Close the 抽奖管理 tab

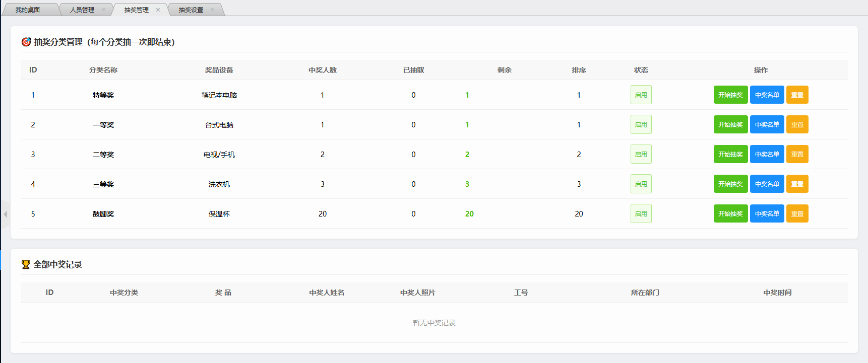pos(158,10)
